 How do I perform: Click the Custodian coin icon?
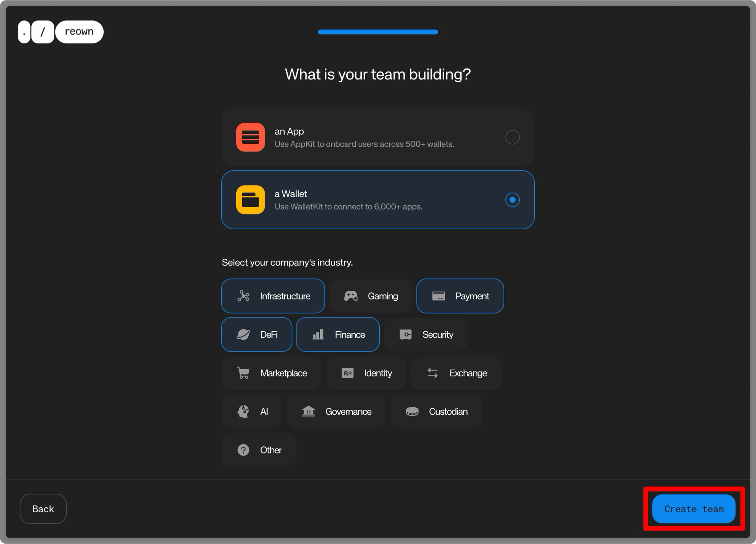point(412,412)
